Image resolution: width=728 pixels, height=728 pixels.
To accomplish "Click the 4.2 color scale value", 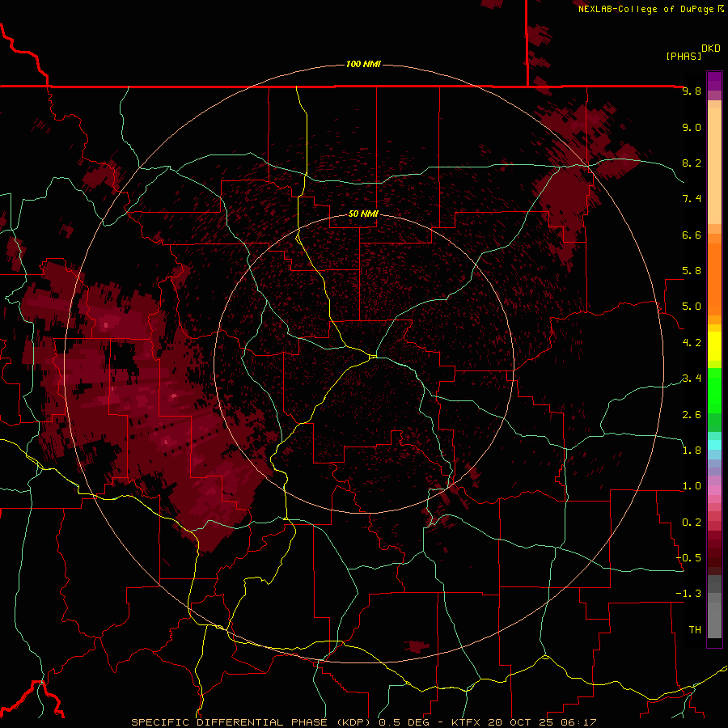I will click(692, 343).
